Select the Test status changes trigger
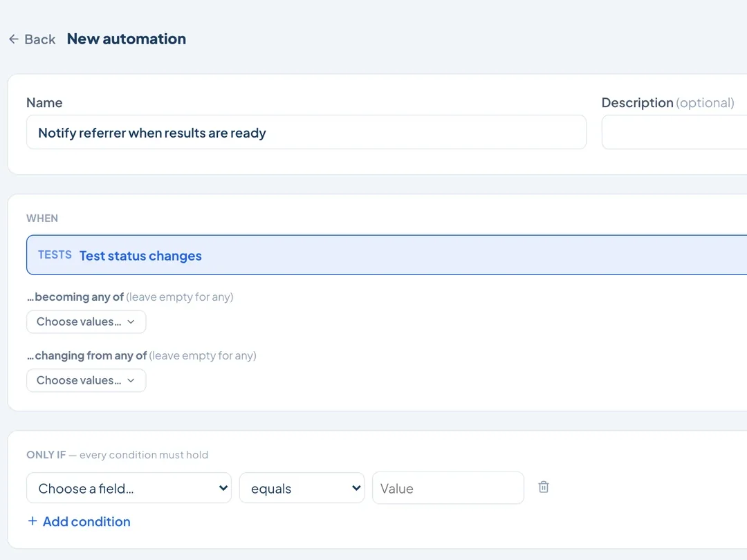 point(387,255)
